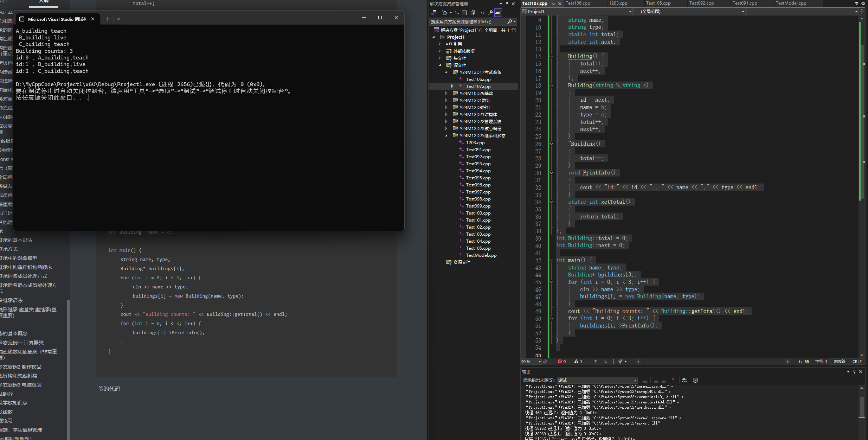Click the Sync with Active Document arrows icon
The height and width of the screenshot is (440, 868).
coord(456,13)
